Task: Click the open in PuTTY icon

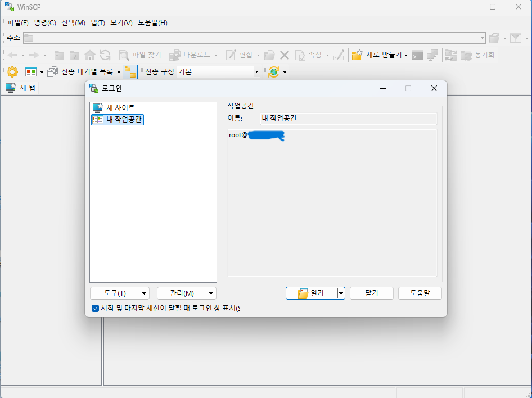Action: pyautogui.click(x=432, y=55)
